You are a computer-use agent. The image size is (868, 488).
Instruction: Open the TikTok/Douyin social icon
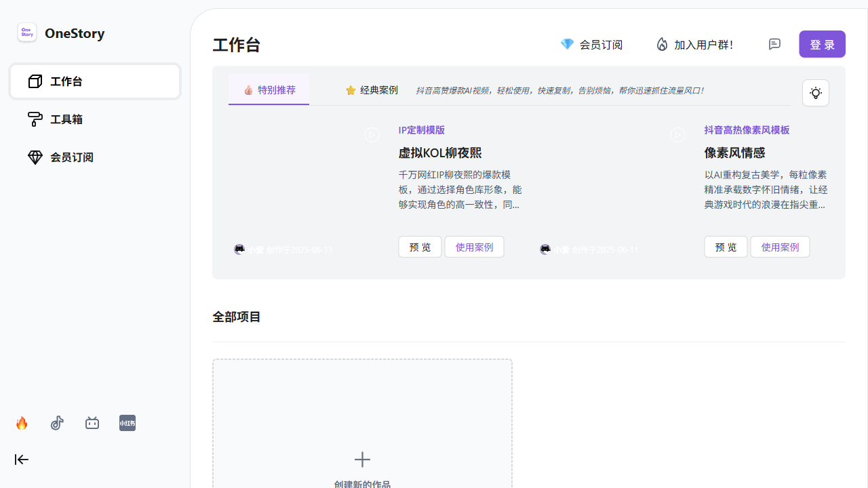pos(57,424)
